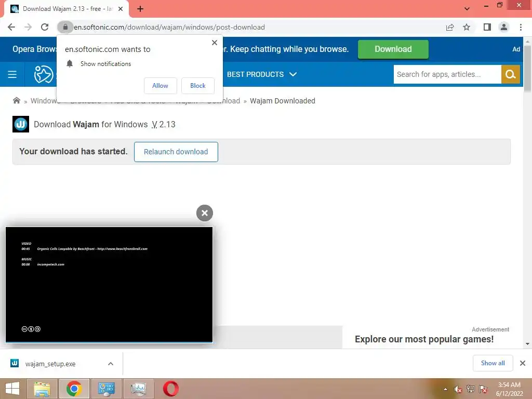Click the Creative Commons icons in the video

(31, 329)
